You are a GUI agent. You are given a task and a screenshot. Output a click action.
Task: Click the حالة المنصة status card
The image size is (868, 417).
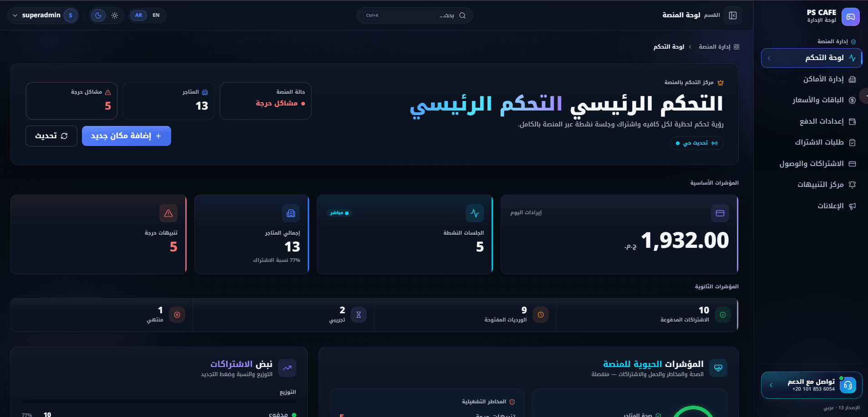265,101
